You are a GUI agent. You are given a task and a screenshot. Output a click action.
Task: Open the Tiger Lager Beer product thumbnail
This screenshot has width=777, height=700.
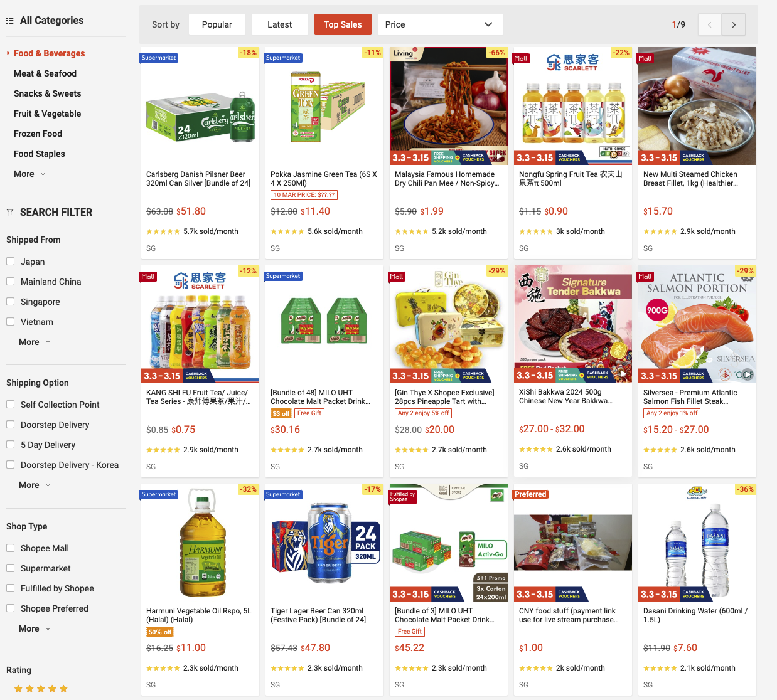coord(324,543)
